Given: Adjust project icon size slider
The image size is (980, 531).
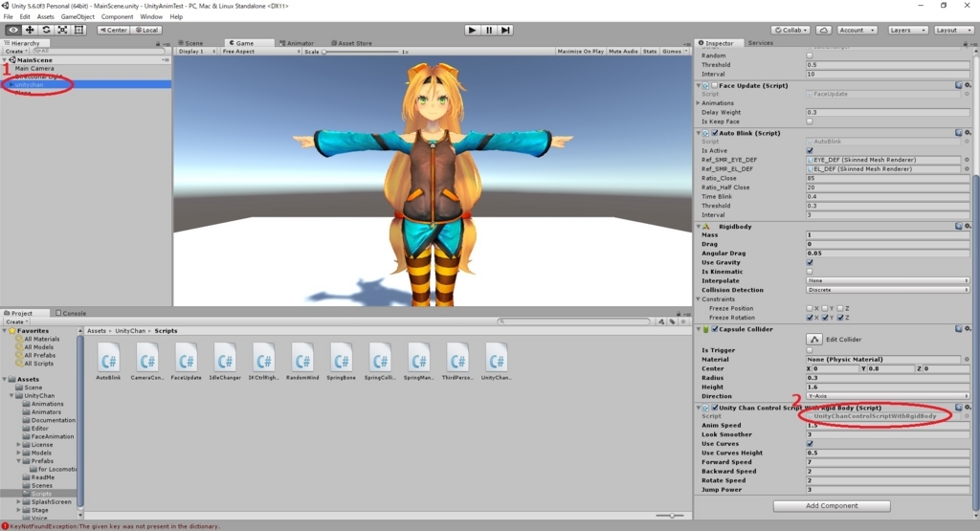Looking at the screenshot, I should click(671, 516).
